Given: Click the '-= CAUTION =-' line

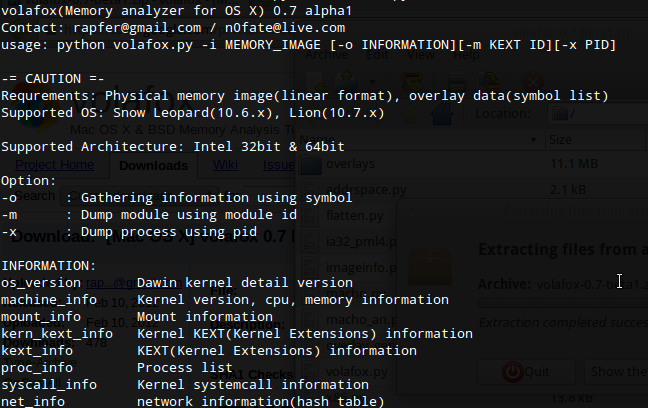Looking at the screenshot, I should (53, 79).
